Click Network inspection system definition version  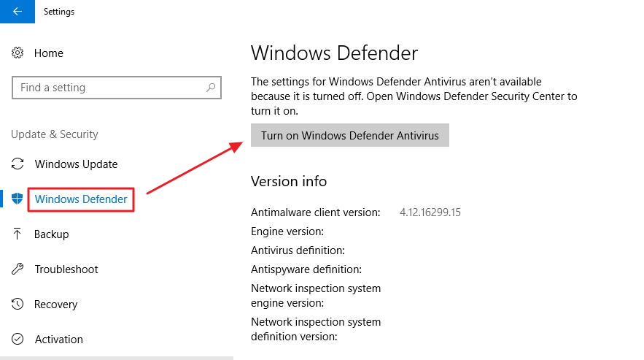pos(315,329)
